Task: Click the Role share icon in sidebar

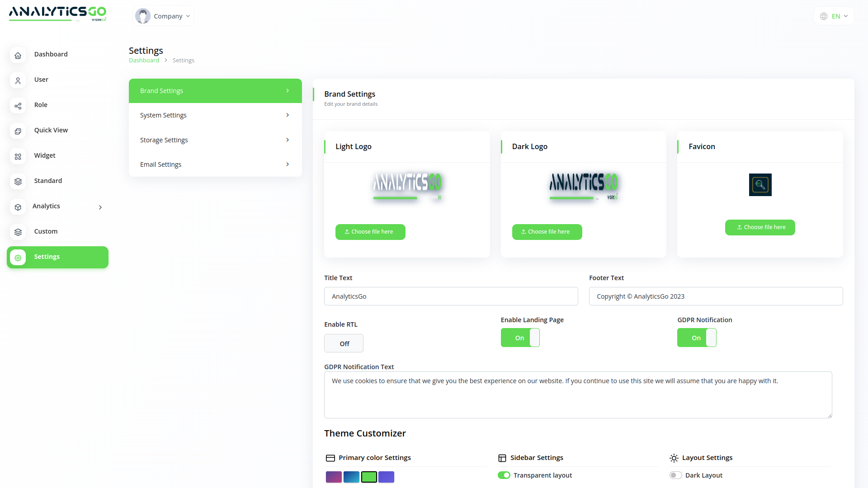Action: click(18, 106)
